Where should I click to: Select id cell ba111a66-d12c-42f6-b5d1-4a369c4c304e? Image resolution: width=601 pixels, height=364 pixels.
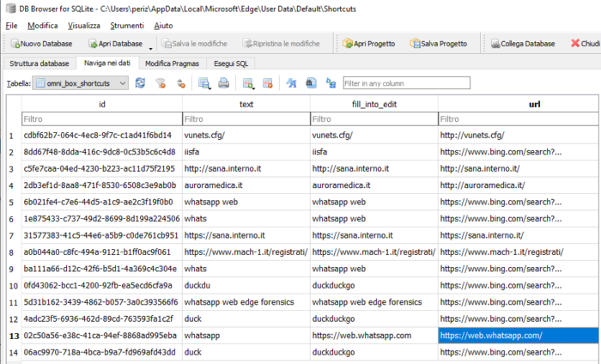[x=102, y=269]
